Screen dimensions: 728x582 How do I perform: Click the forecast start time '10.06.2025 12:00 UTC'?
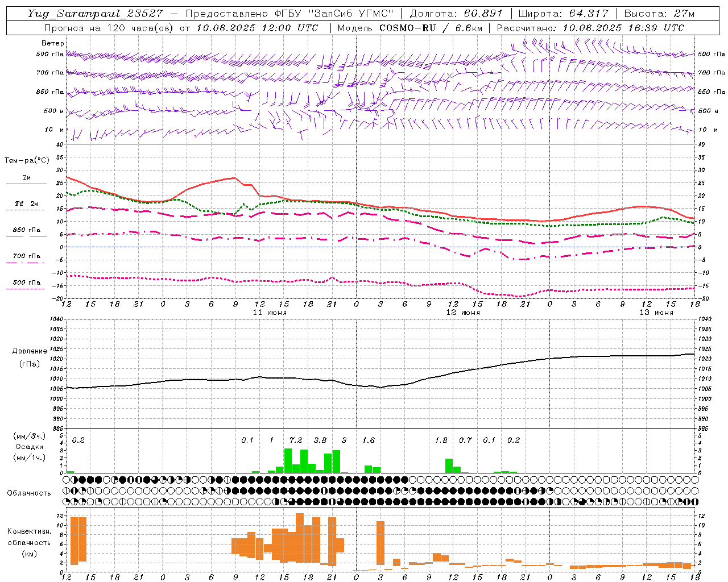coord(257,28)
